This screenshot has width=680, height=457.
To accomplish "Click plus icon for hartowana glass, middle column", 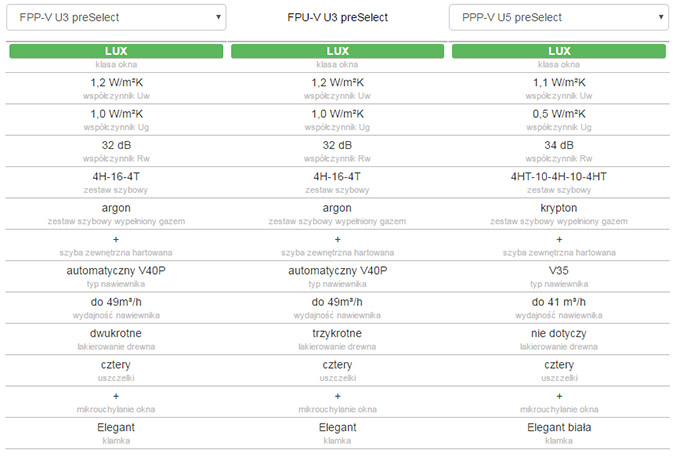I will tap(337, 239).
